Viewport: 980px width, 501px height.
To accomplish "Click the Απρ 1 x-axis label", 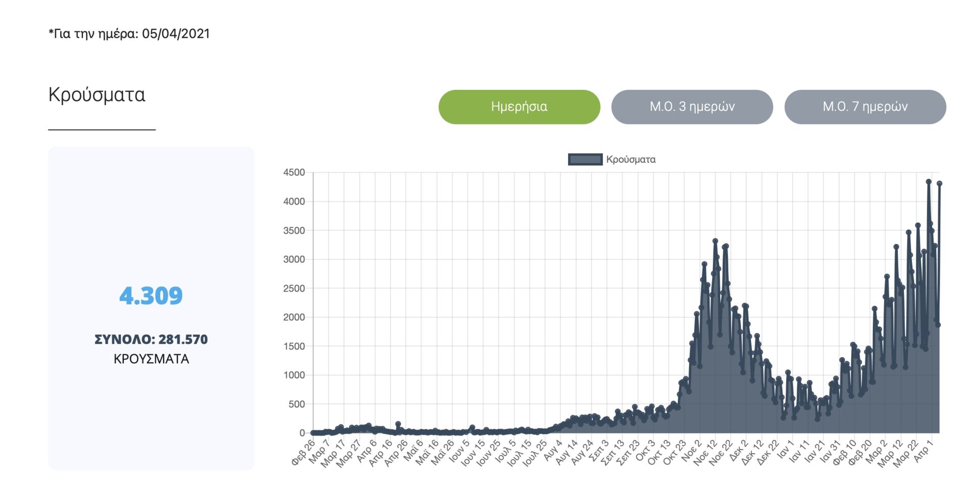I will [x=924, y=450].
